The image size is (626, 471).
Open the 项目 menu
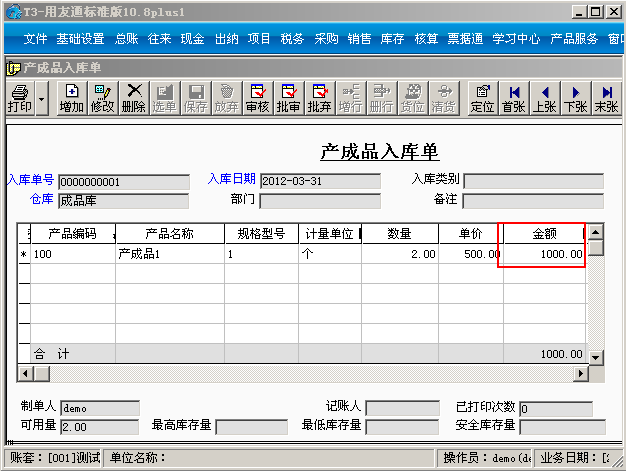[x=259, y=39]
